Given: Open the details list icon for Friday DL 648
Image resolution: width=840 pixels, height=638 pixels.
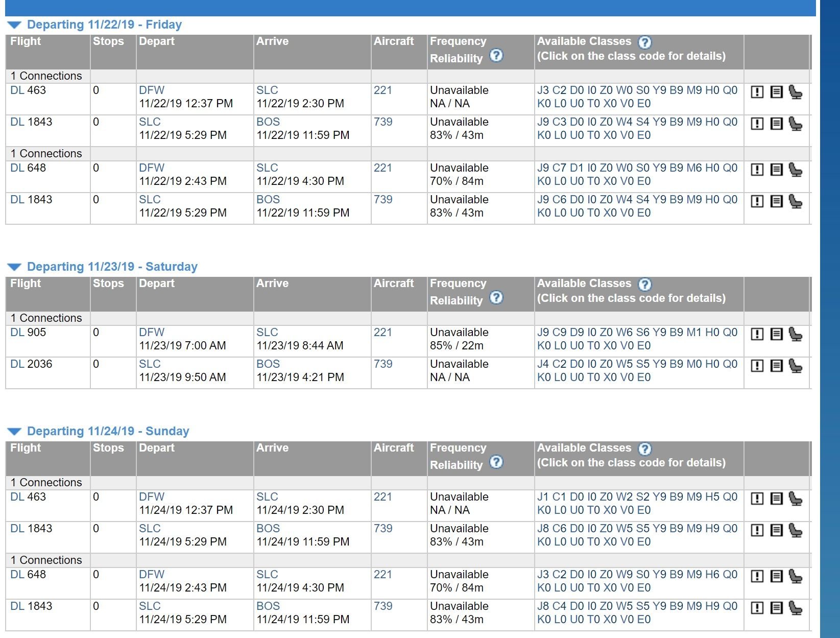Looking at the screenshot, I should [x=776, y=170].
